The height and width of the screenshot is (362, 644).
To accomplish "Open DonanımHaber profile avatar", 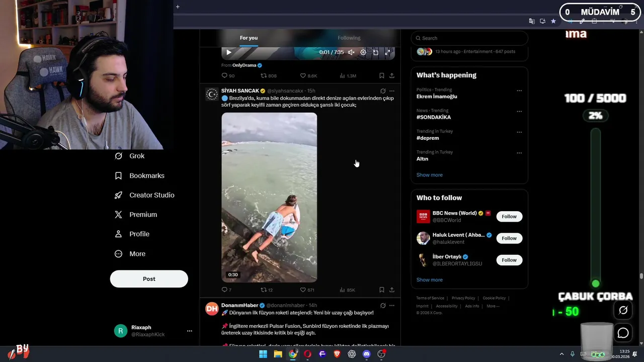I will click(x=212, y=309).
